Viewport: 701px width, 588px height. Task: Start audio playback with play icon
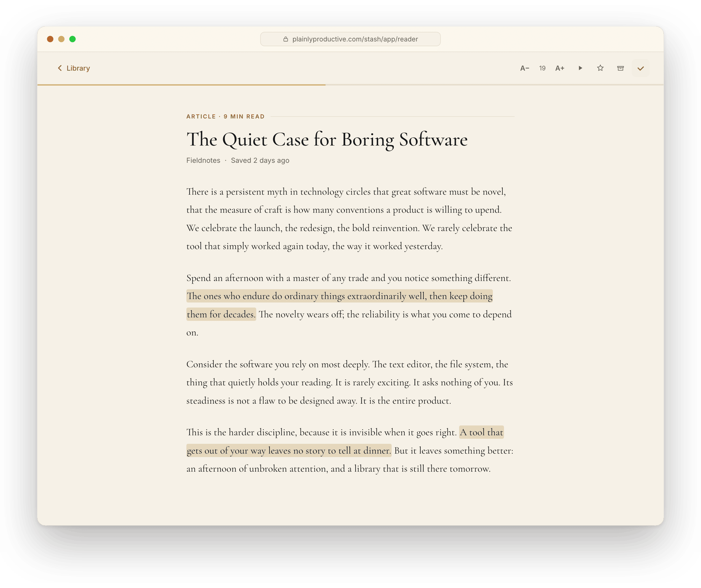click(580, 68)
